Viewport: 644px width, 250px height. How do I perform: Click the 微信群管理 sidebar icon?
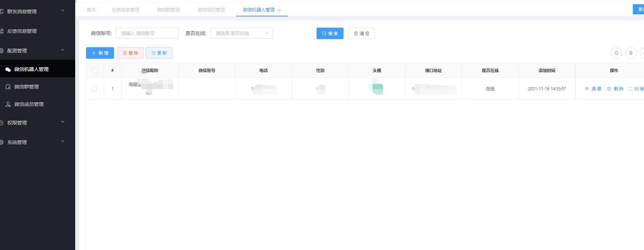tap(8, 87)
